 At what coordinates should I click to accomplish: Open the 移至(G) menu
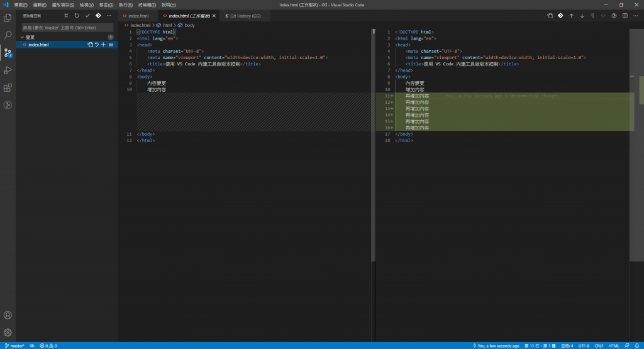(x=106, y=5)
